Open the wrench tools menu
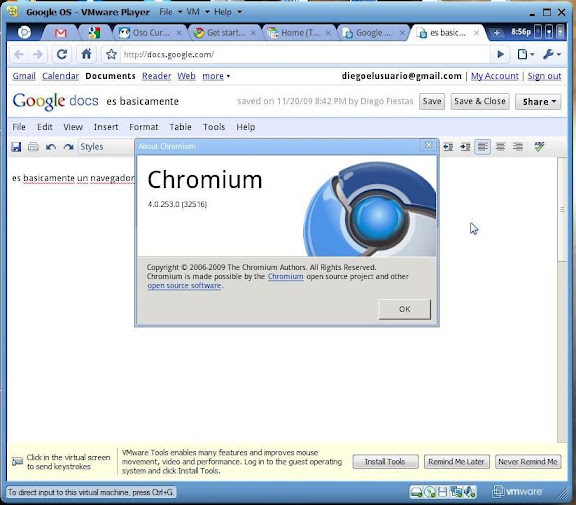The image size is (576, 505). coord(552,54)
